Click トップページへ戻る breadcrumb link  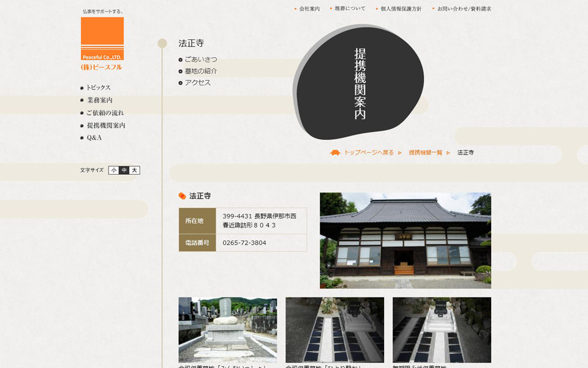(369, 153)
